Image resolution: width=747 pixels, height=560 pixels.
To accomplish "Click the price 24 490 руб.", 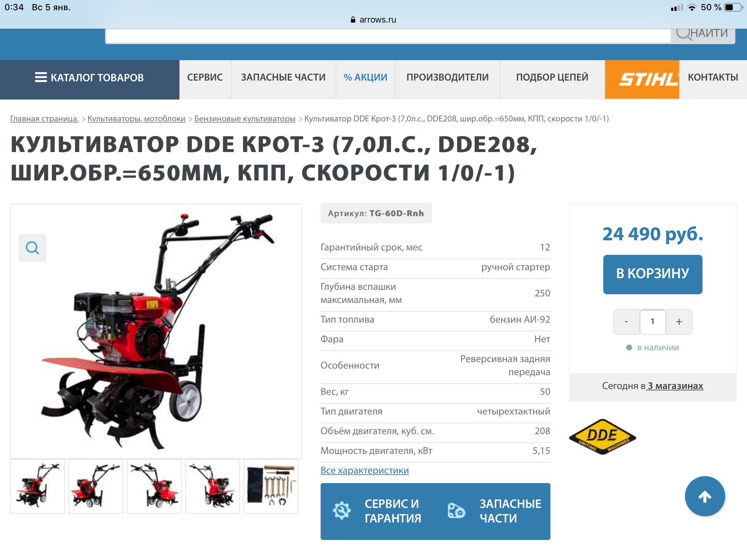I will point(653,234).
